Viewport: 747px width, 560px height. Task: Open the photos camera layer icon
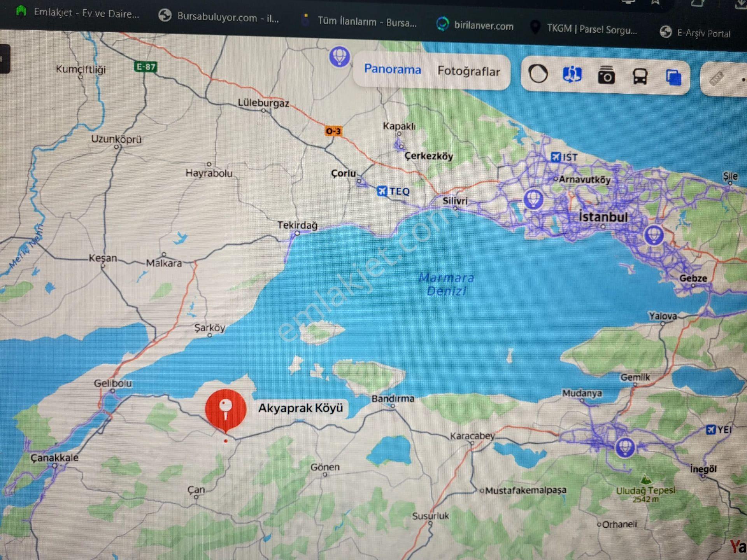606,75
